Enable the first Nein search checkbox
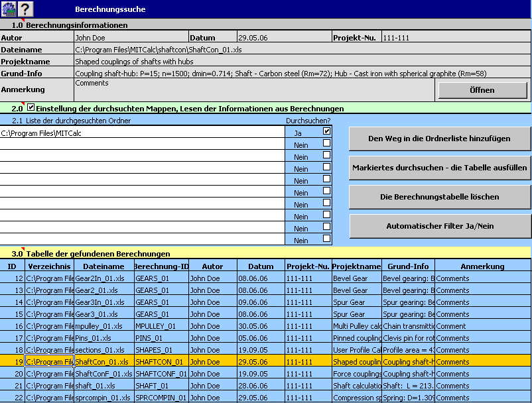The height and width of the screenshot is (403, 532). tap(326, 143)
